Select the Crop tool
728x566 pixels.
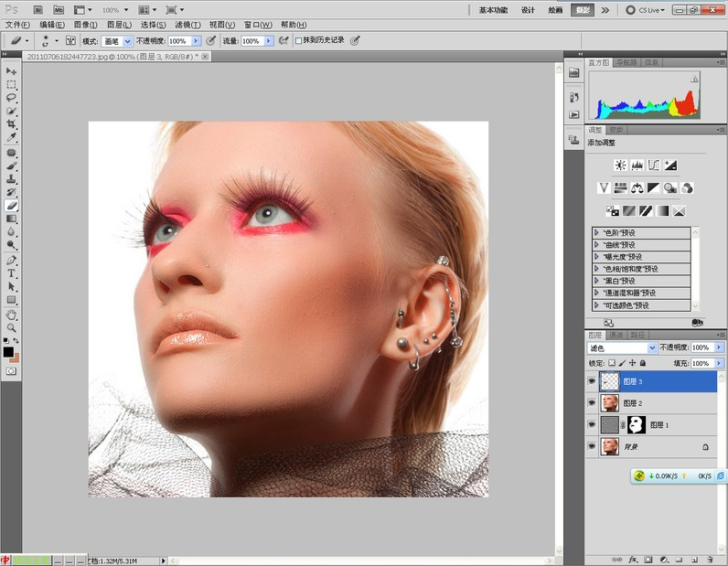pyautogui.click(x=12, y=123)
